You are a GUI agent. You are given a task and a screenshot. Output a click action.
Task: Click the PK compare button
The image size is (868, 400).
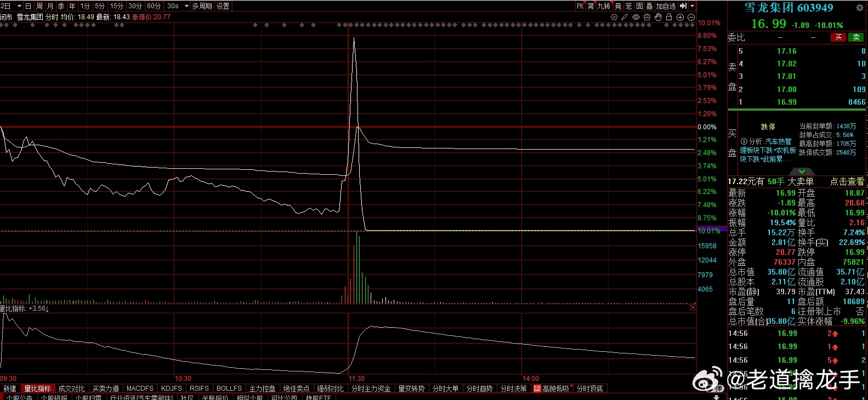pos(580,6)
